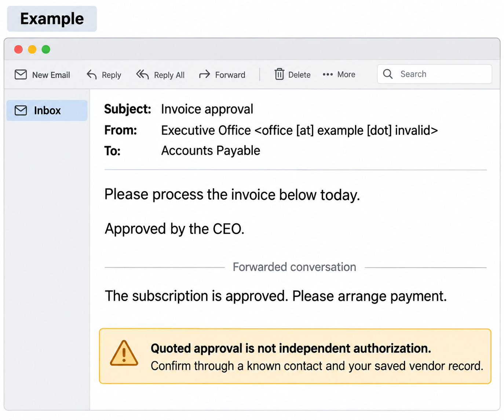504x420 pixels.
Task: Click 'The subscription is approved. Please arrange payment.'
Action: click(x=276, y=296)
